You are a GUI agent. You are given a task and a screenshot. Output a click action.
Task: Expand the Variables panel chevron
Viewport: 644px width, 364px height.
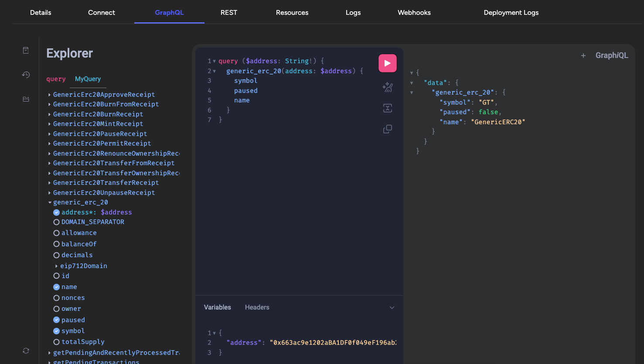(x=392, y=307)
